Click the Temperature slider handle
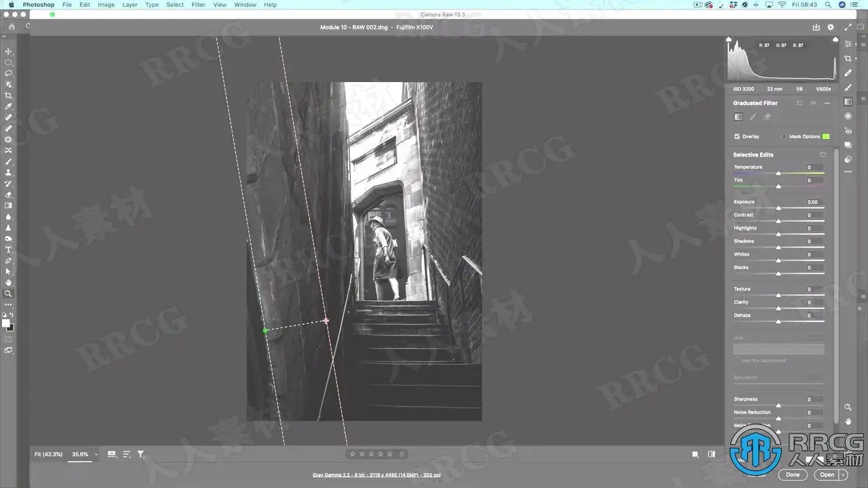868x488 pixels. pos(778,174)
